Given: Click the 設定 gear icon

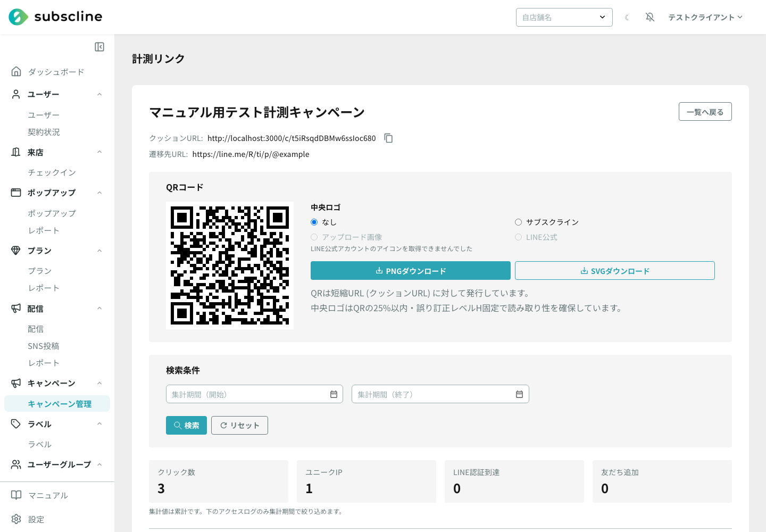Looking at the screenshot, I should tap(16, 519).
